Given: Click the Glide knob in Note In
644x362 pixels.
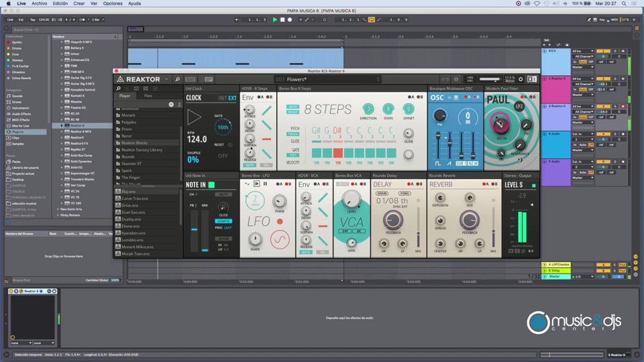Looking at the screenshot, I should point(223,207).
